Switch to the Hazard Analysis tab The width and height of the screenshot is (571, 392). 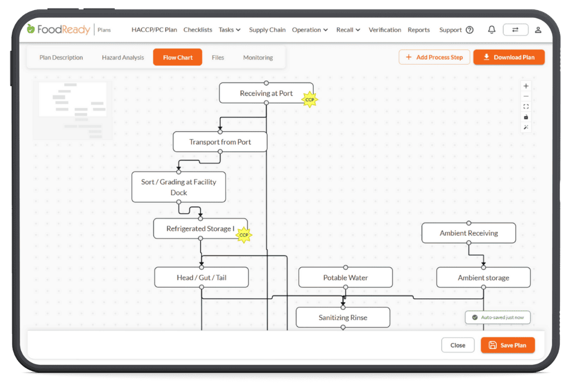123,57
